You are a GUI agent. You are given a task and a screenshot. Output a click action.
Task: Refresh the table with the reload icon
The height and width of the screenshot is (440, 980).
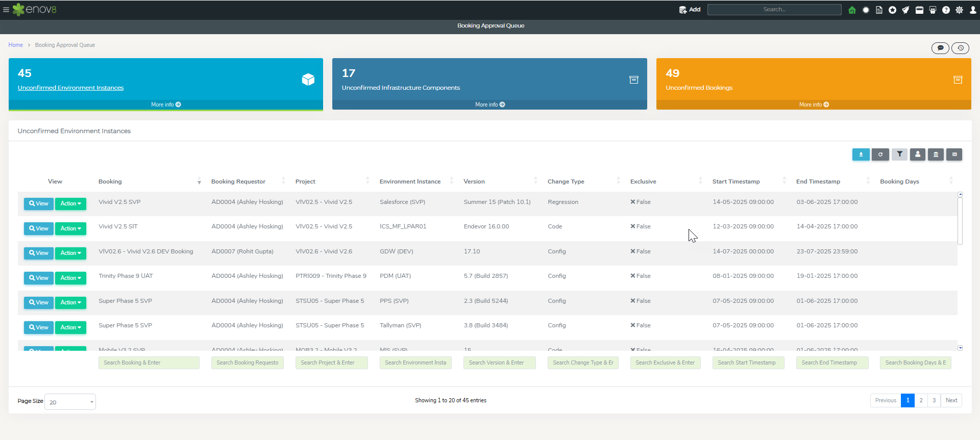pyautogui.click(x=880, y=154)
